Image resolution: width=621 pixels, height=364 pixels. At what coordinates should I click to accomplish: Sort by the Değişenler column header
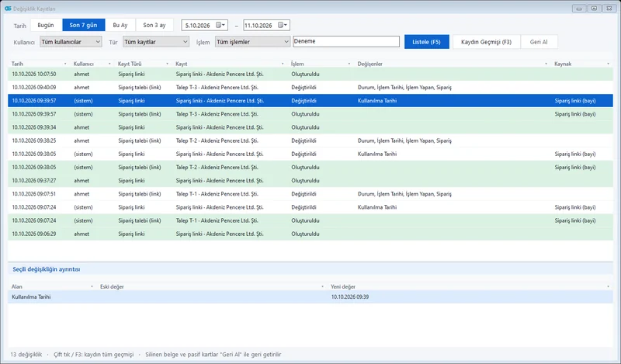coord(370,64)
